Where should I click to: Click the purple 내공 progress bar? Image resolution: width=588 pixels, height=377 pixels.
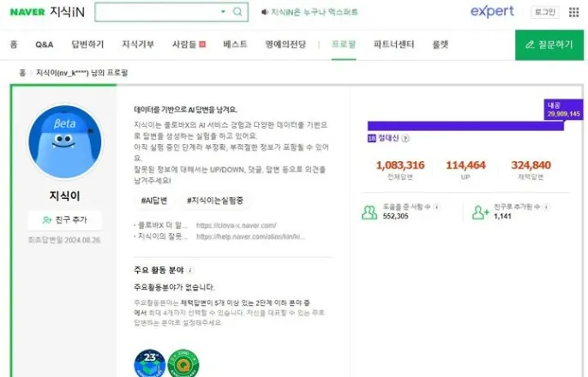(465, 126)
